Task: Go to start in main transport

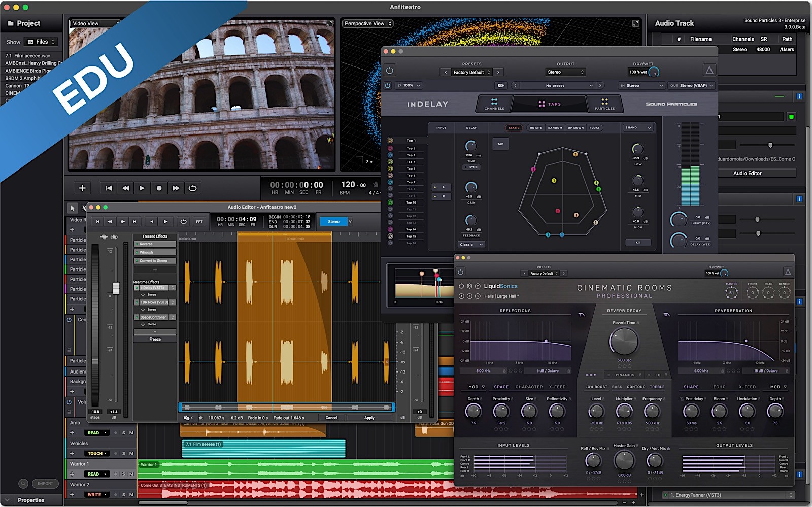Action: point(109,188)
